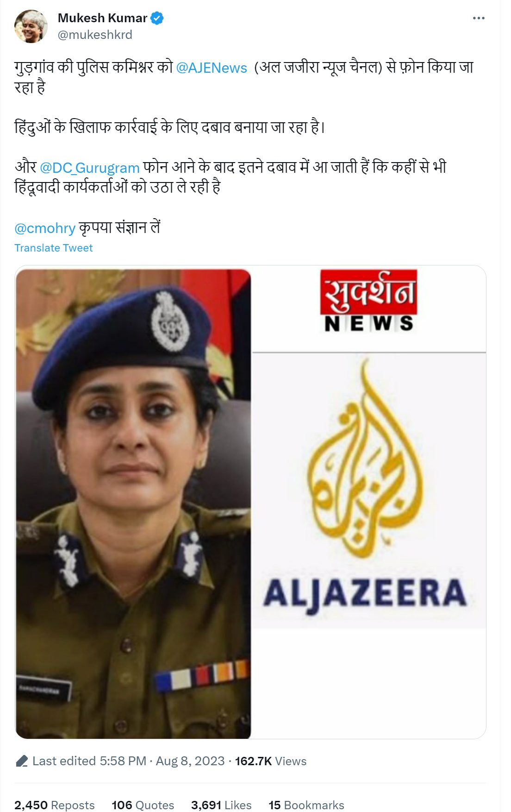View the 162.7K Views count
This screenshot has width=511, height=812.
pyautogui.click(x=271, y=761)
